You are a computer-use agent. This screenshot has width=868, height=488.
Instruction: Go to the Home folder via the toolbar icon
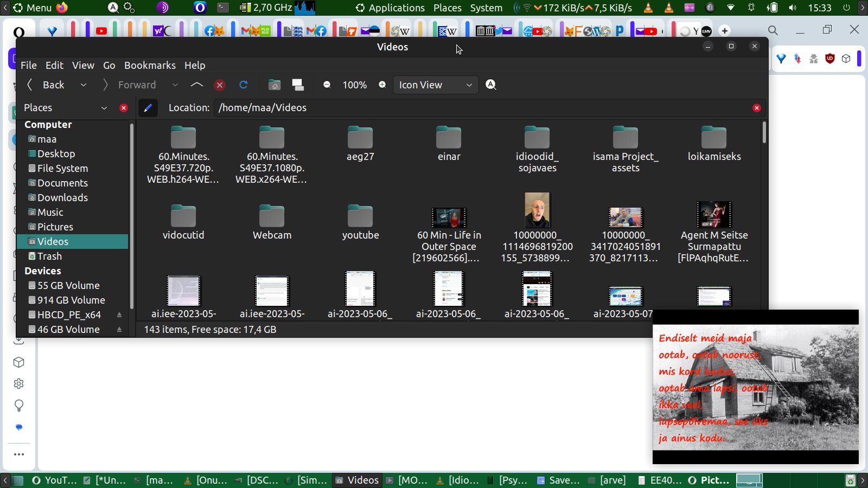point(275,85)
